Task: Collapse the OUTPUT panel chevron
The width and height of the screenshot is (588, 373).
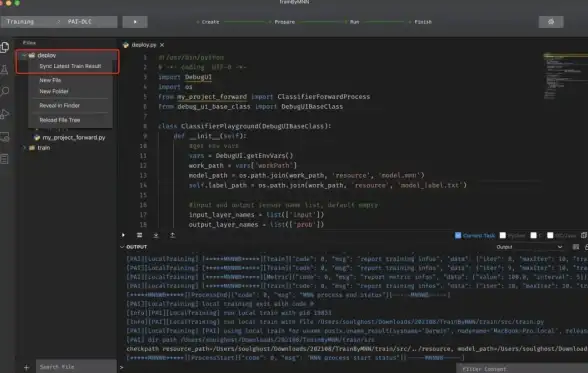Action: (x=122, y=247)
